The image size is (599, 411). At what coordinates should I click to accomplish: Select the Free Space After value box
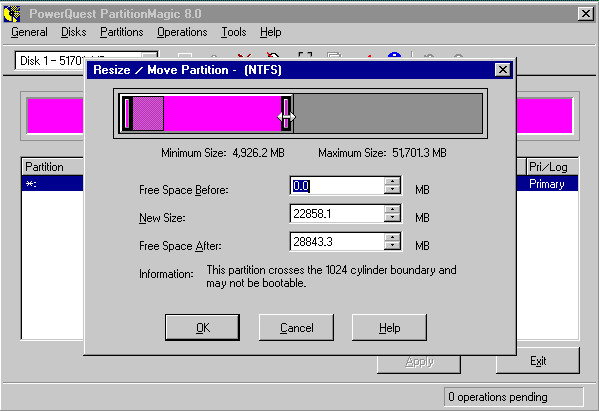point(337,241)
